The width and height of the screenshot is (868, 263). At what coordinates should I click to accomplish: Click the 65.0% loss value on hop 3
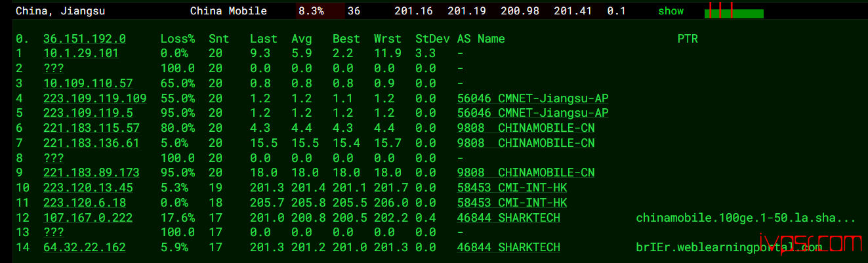[x=178, y=83]
